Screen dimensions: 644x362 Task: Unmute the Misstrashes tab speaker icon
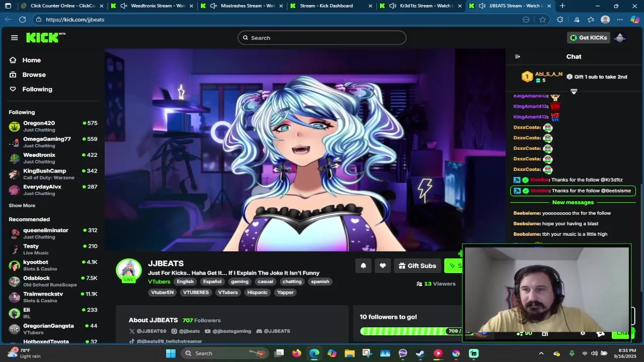tap(213, 6)
